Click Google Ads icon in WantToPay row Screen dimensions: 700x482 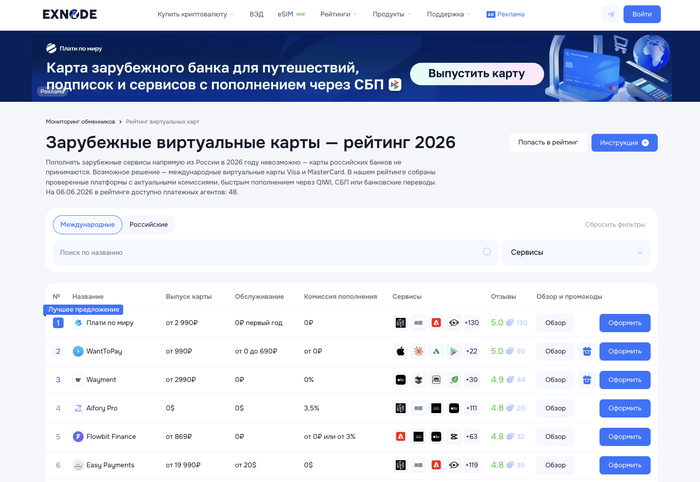[x=436, y=351]
